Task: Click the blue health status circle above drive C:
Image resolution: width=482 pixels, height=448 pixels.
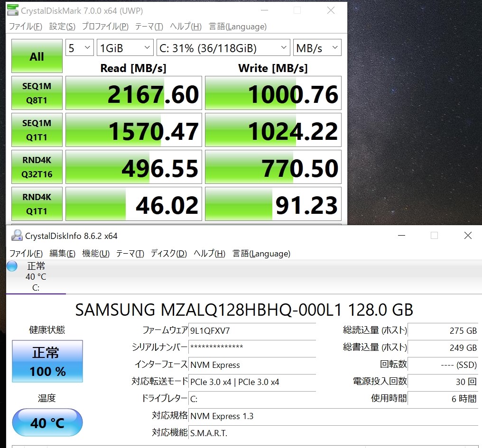Action: 11,266
